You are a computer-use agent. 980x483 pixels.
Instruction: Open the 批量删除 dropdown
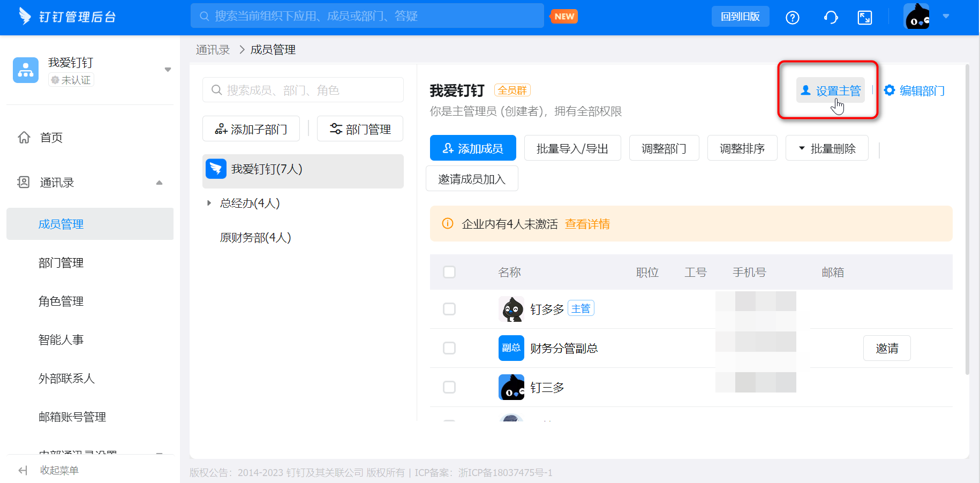[x=827, y=148]
